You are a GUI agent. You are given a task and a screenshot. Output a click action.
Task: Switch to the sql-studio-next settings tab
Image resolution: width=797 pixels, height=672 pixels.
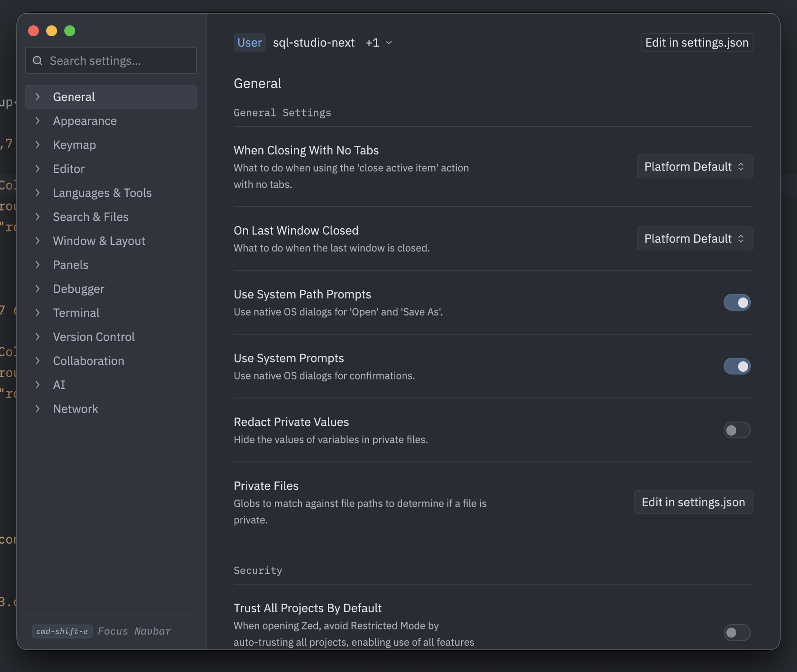pyautogui.click(x=313, y=43)
